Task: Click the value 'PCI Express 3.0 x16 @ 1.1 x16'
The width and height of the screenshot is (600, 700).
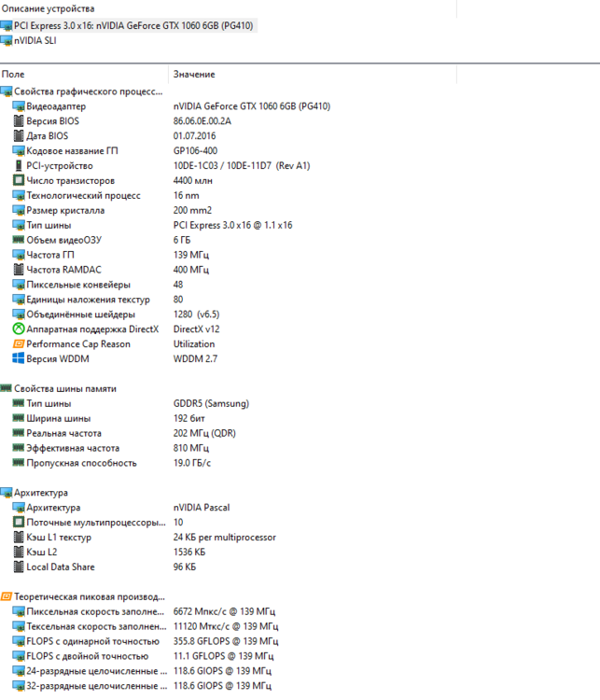Action: pyautogui.click(x=233, y=225)
